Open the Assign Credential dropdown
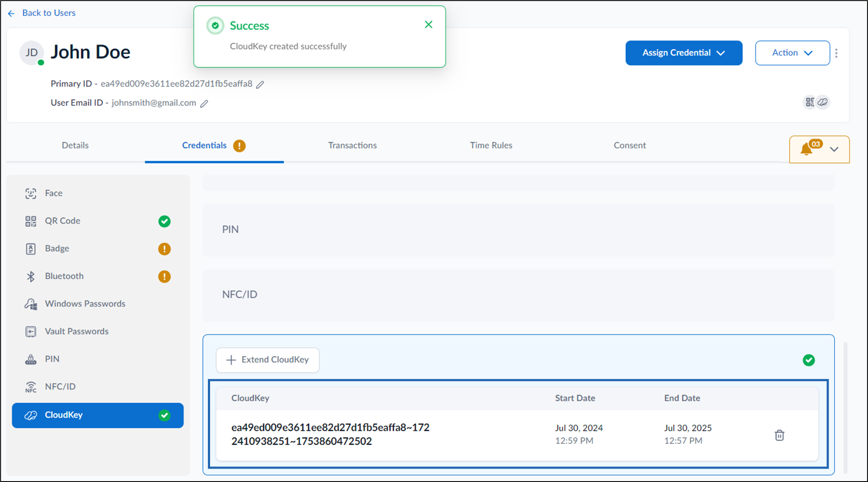This screenshot has height=482, width=868. click(x=683, y=53)
